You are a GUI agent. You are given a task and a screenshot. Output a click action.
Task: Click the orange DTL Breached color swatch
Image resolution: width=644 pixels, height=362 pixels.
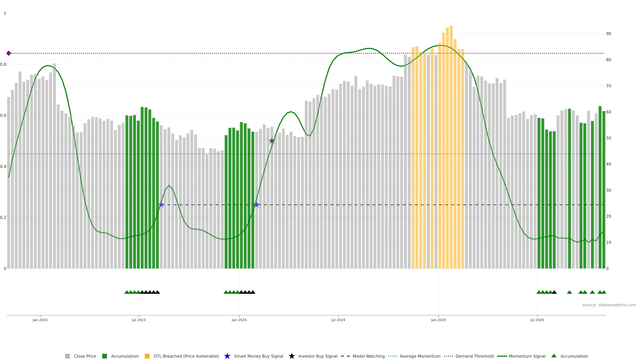click(x=147, y=356)
